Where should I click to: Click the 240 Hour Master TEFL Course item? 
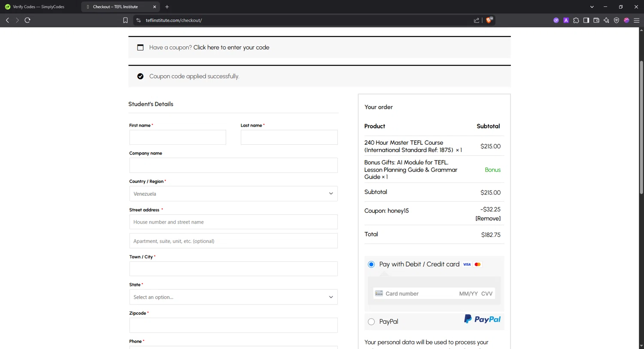pos(413,146)
